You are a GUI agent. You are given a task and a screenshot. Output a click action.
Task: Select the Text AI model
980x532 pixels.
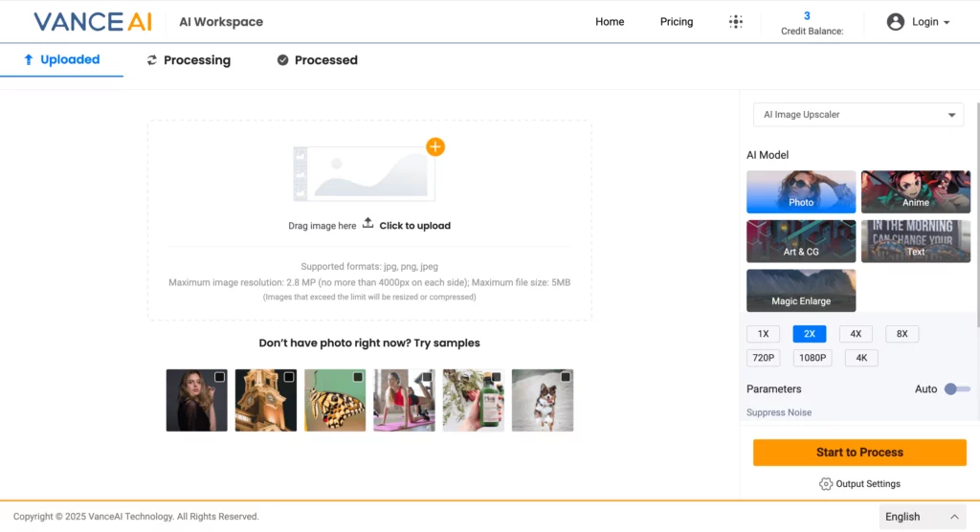(916, 241)
